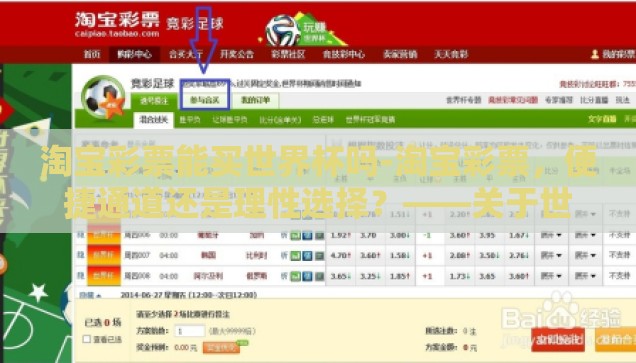Click the 世界杯 league badge in 周四007 row
636x363 pixels.
click(104, 256)
